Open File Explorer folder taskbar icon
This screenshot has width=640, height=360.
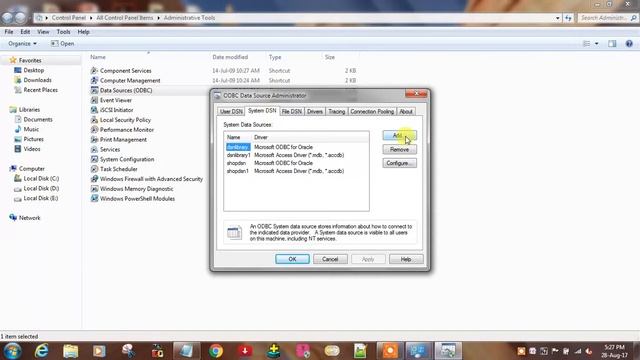click(x=71, y=351)
